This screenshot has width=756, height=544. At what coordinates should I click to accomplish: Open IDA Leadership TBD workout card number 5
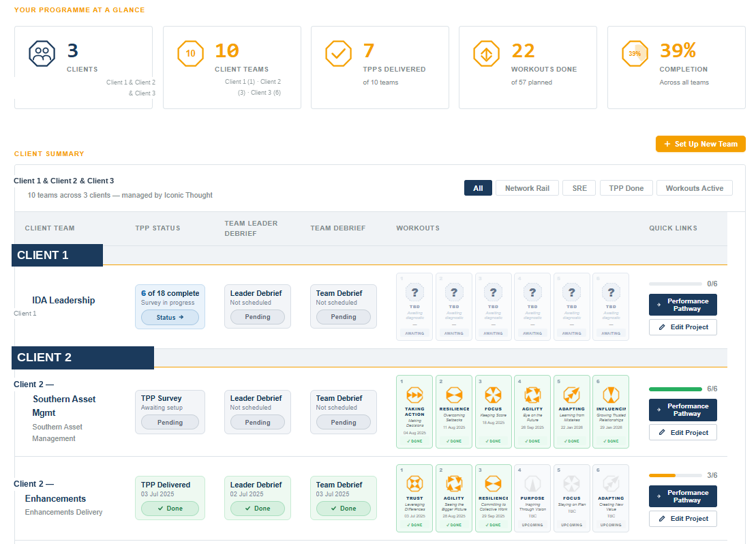pyautogui.click(x=572, y=307)
